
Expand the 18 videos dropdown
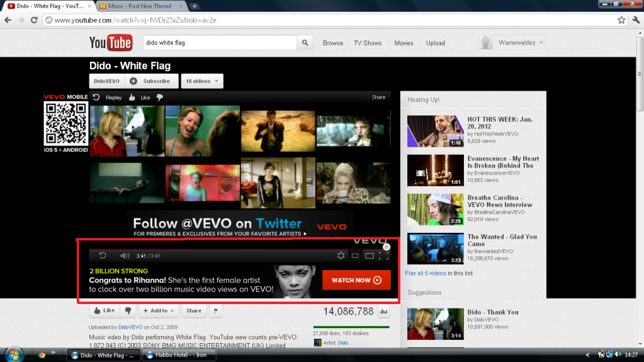coord(201,81)
